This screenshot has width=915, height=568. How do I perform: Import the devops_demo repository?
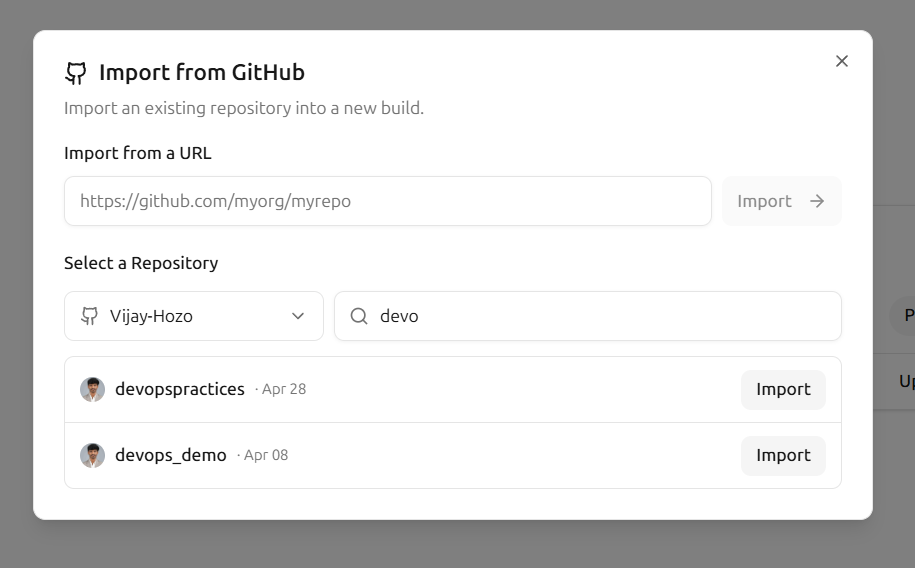click(783, 455)
